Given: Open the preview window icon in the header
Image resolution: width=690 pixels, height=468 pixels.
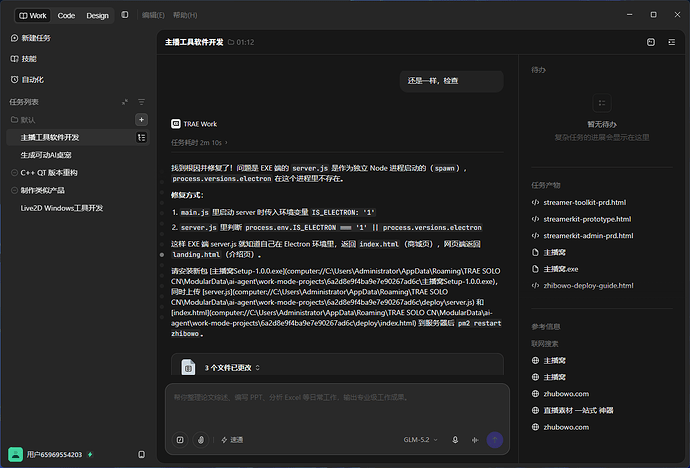Looking at the screenshot, I should [651, 42].
